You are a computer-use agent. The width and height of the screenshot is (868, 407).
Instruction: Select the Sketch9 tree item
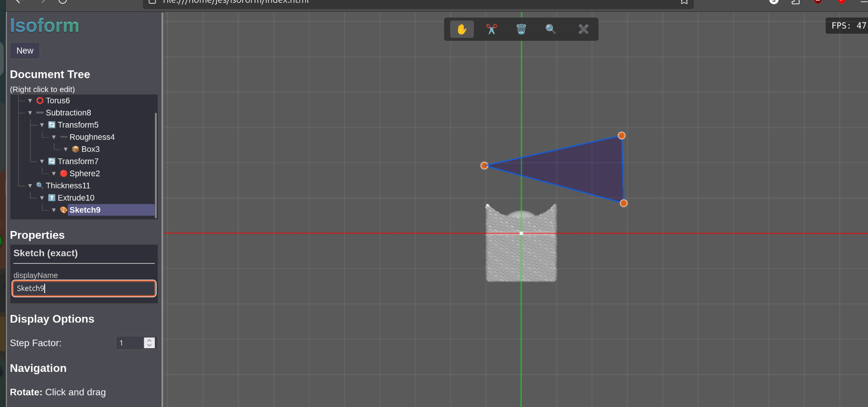point(85,210)
